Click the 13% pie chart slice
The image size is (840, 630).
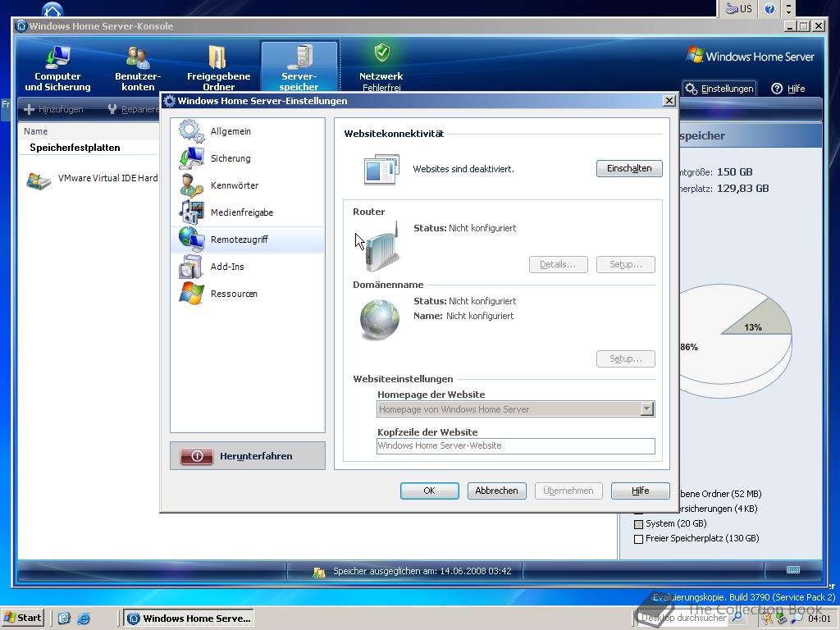pos(762,321)
